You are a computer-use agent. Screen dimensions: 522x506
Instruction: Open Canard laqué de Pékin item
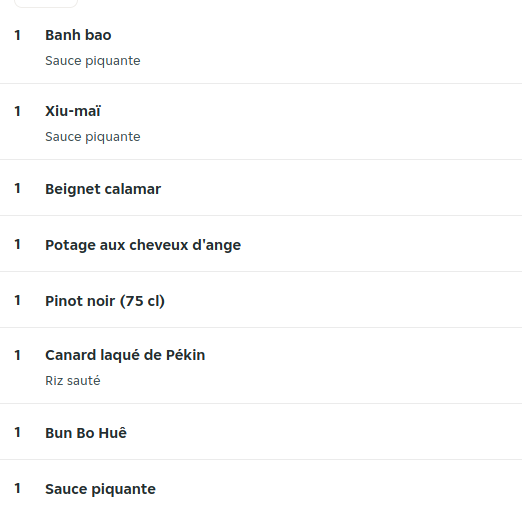click(x=125, y=355)
